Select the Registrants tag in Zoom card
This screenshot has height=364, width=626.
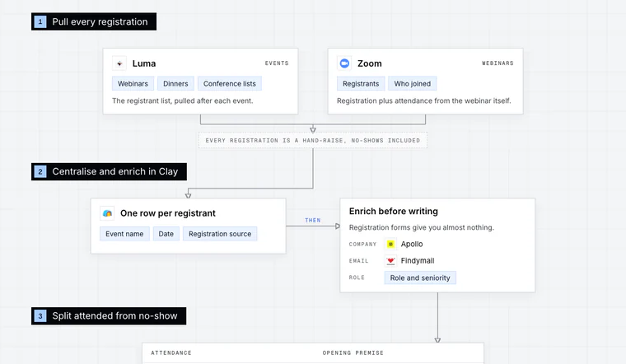click(x=361, y=83)
